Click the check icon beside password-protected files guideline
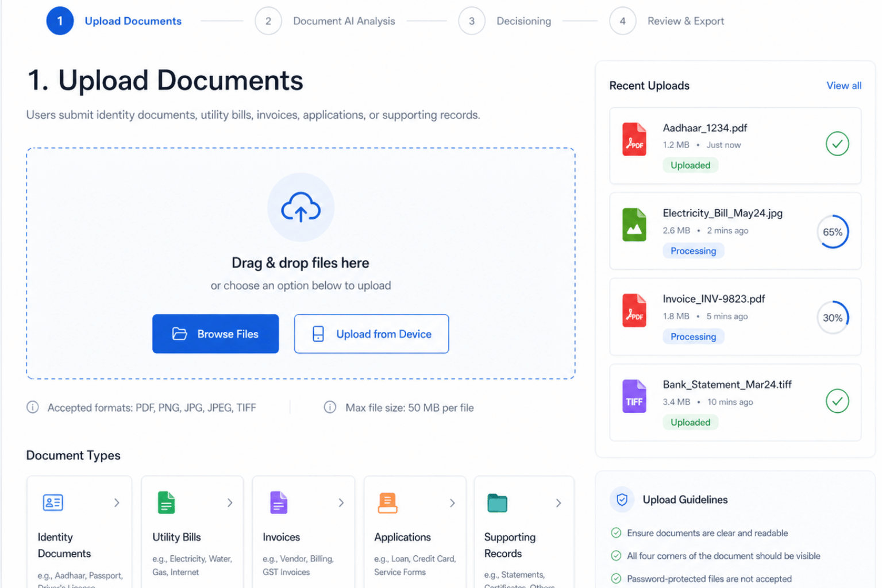Viewport: 882px width, 588px height. tap(616, 579)
